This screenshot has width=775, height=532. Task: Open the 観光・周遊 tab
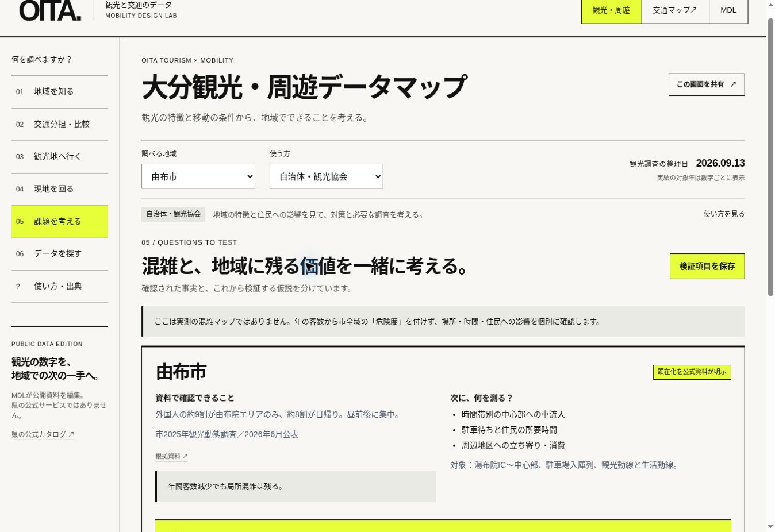pyautogui.click(x=611, y=10)
